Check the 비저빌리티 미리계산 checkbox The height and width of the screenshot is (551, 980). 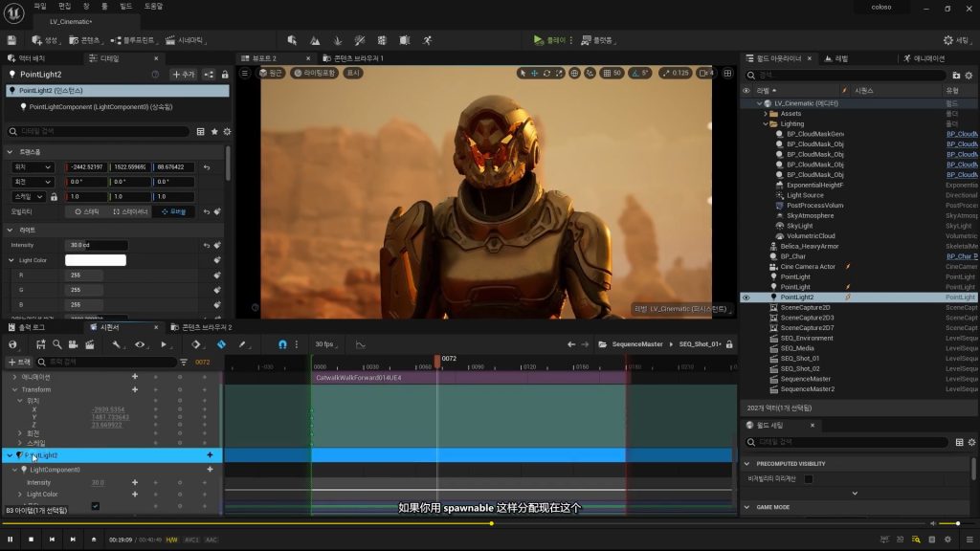tap(809, 478)
